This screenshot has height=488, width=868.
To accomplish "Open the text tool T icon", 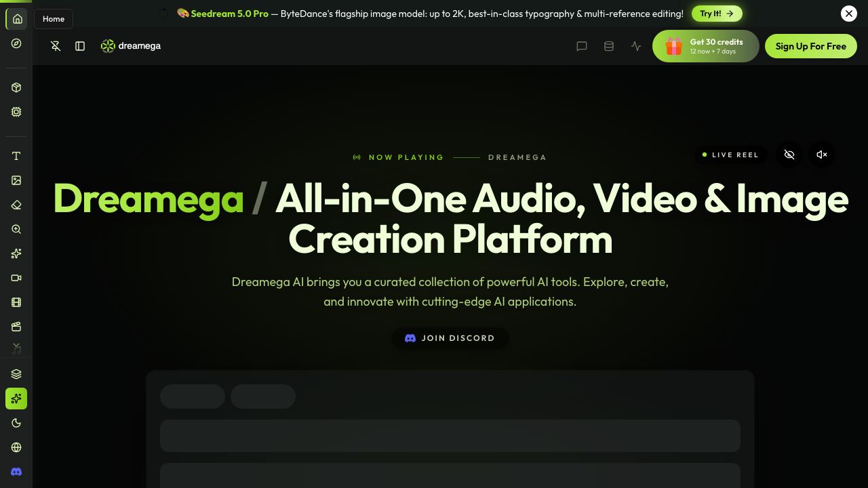I will pyautogui.click(x=16, y=156).
